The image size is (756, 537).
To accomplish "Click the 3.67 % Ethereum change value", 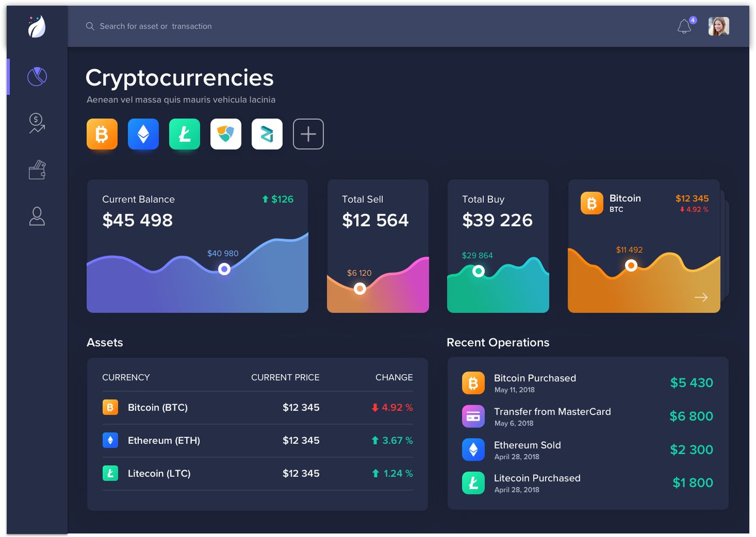I will click(392, 440).
